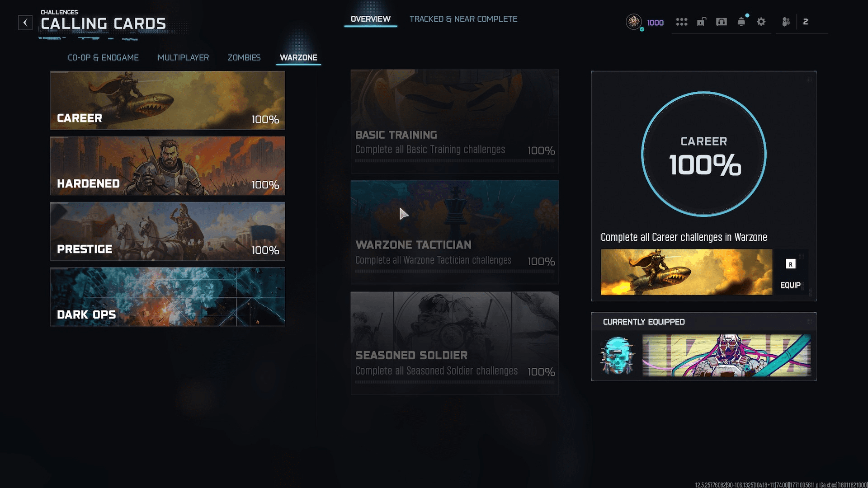This screenshot has height=488, width=868.
Task: Click the back arrow beside Calling Cards
Action: (x=25, y=22)
